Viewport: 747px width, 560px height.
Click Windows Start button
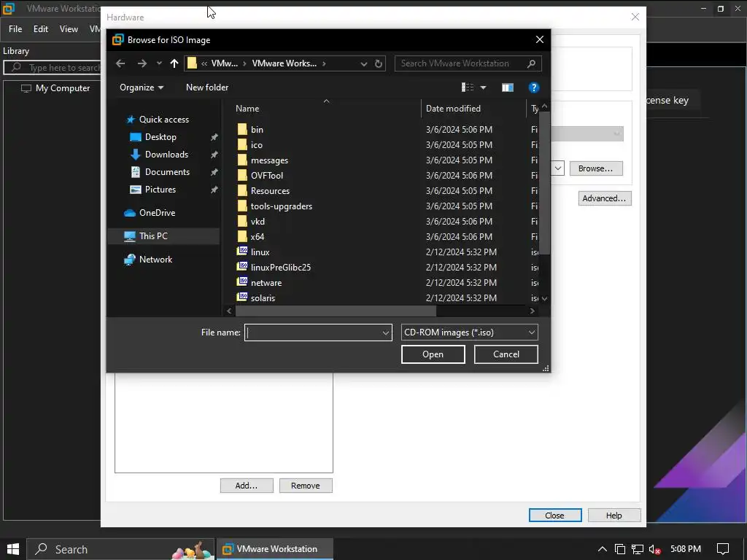(13, 549)
